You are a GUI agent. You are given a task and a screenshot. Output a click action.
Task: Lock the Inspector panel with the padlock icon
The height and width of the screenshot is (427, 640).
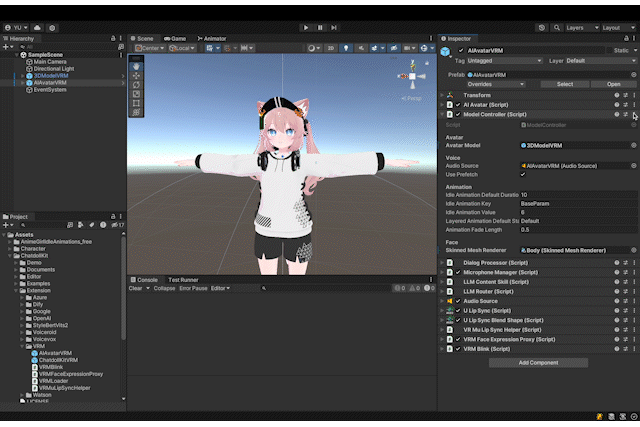(624, 38)
